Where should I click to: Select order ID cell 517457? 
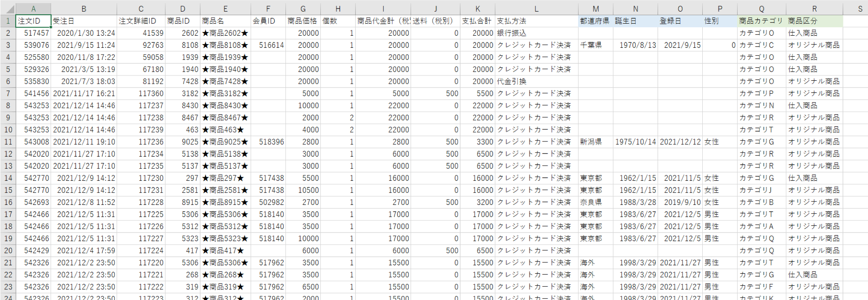coord(33,33)
